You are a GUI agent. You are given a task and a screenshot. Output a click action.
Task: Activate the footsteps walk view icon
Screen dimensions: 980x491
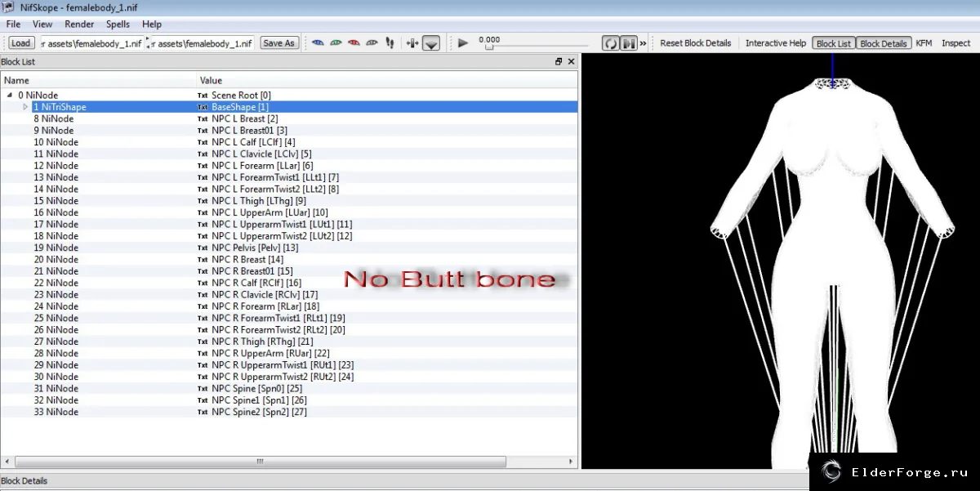coord(390,43)
